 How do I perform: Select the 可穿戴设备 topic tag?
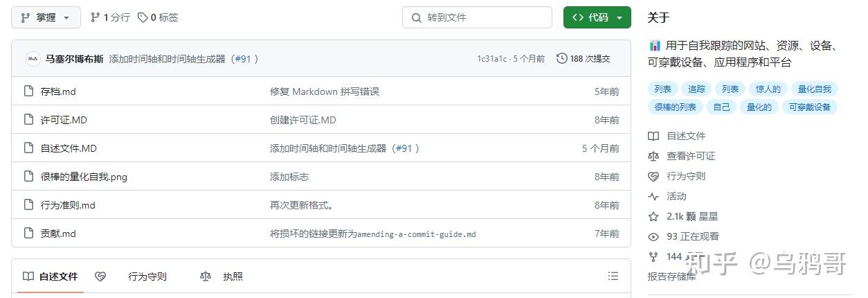(x=810, y=107)
